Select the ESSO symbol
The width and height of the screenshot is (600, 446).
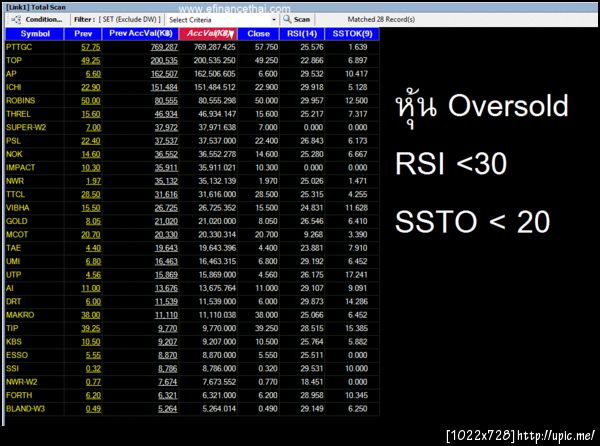[17, 355]
